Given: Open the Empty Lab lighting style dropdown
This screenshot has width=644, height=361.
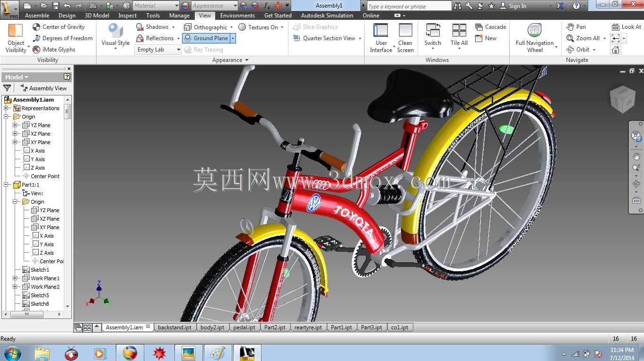Looking at the screenshot, I should [x=158, y=50].
